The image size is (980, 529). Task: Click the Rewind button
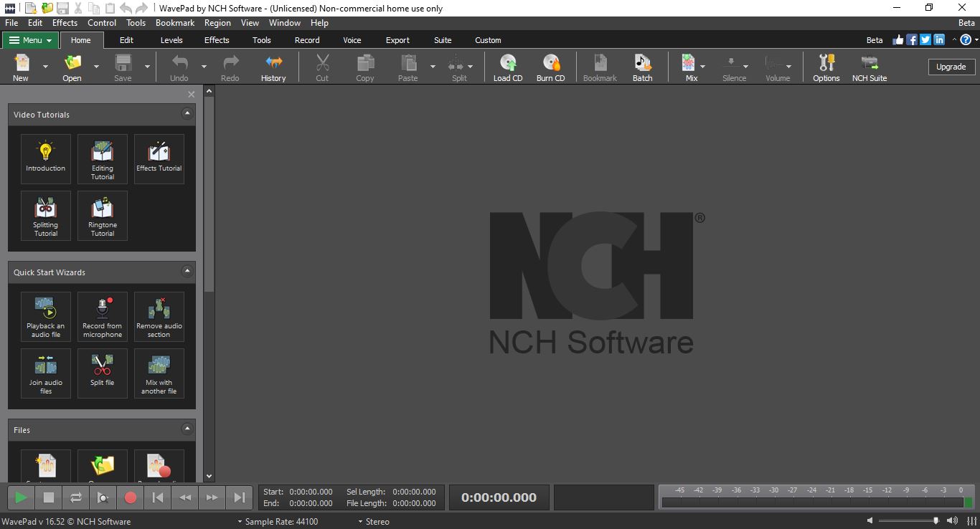pyautogui.click(x=184, y=497)
